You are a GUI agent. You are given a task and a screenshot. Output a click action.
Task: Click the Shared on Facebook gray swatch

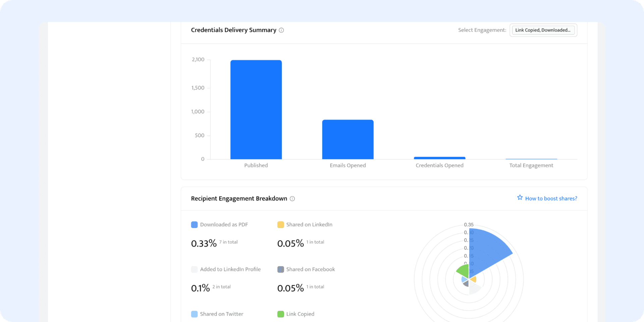[280, 269]
